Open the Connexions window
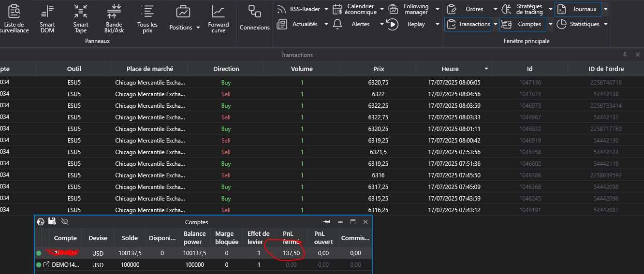 coord(254,18)
